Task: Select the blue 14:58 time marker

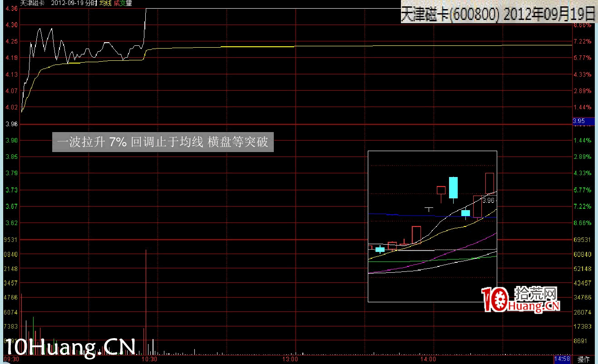Action: [562, 359]
